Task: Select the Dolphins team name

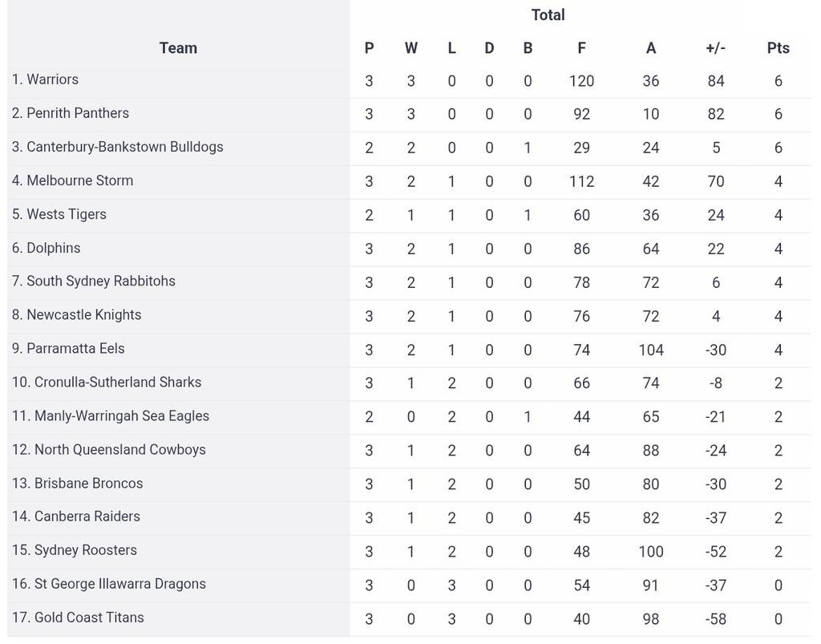Action: click(x=53, y=248)
